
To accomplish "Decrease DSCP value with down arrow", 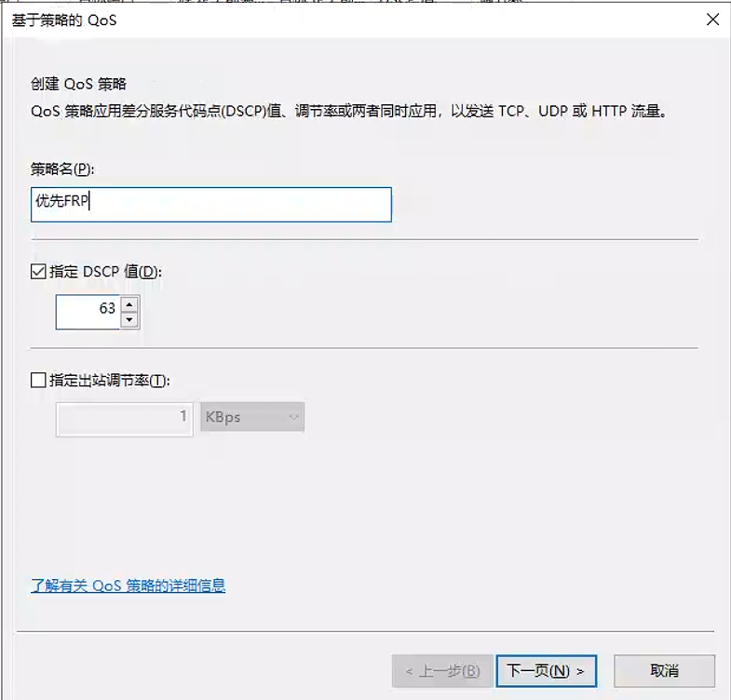I will tap(129, 319).
